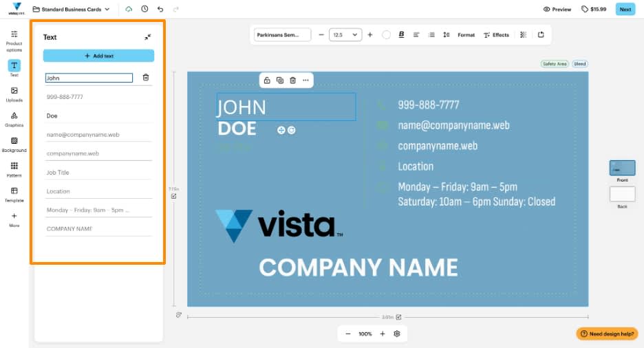The image size is (644, 348).
Task: Edit the Doe text field
Action: 98,116
